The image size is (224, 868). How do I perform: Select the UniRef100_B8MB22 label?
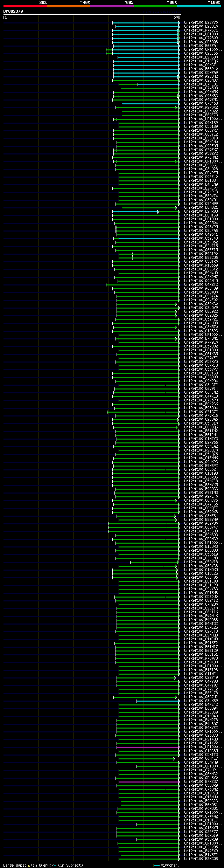coord(201,111)
